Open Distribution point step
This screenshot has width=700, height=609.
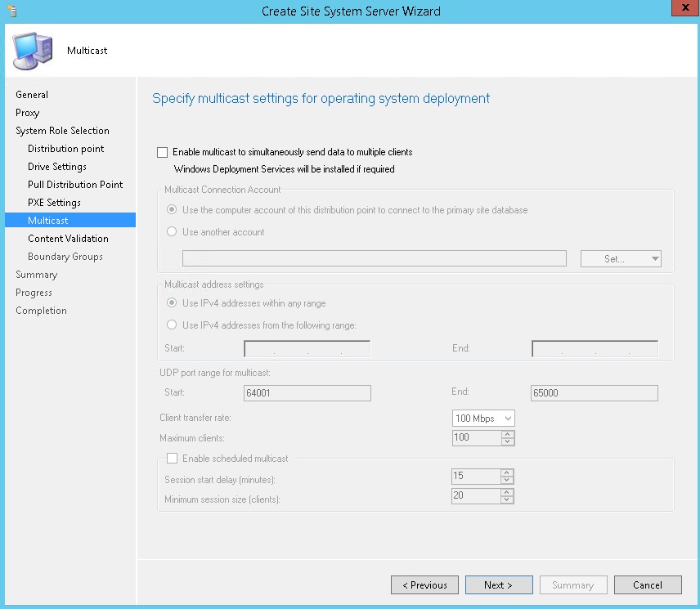pyautogui.click(x=66, y=149)
